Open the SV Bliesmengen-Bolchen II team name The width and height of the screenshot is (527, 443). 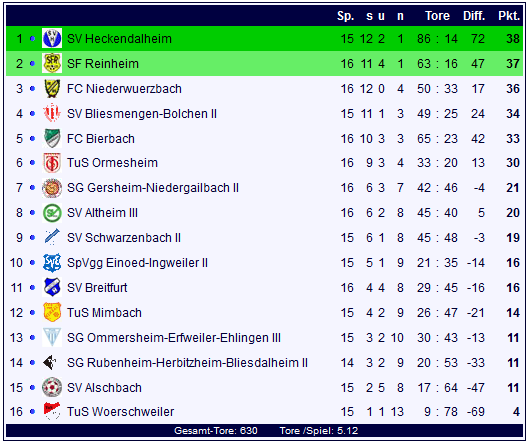click(x=141, y=114)
